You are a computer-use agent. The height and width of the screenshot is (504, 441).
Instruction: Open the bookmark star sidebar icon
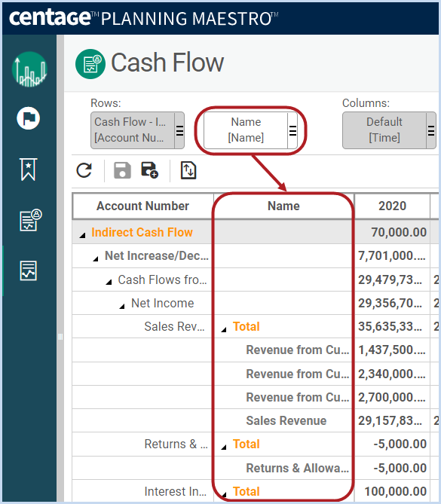29,170
